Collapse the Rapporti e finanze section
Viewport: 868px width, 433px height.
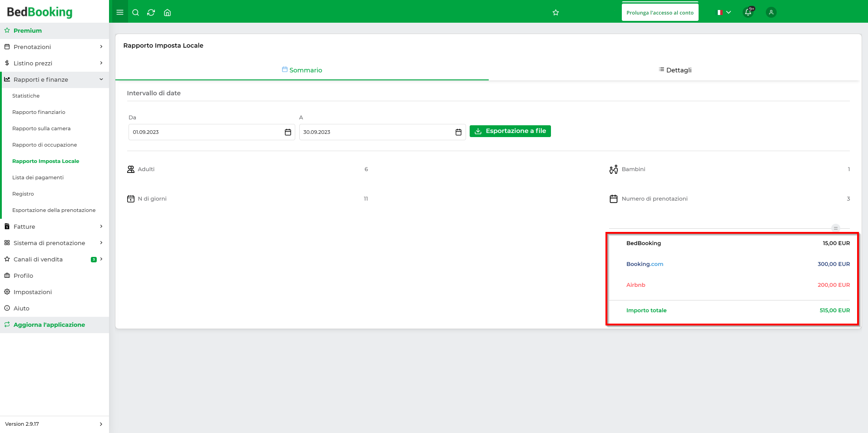(55, 79)
